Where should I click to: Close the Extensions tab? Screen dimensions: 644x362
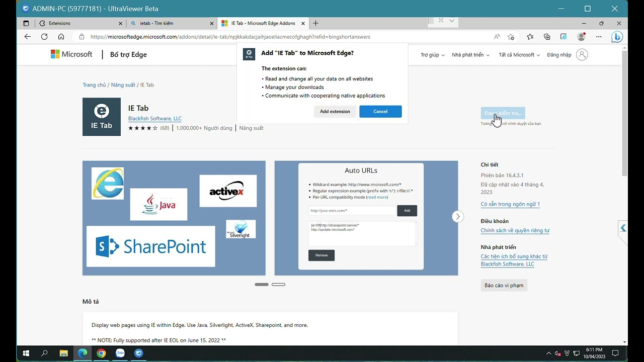[120, 23]
